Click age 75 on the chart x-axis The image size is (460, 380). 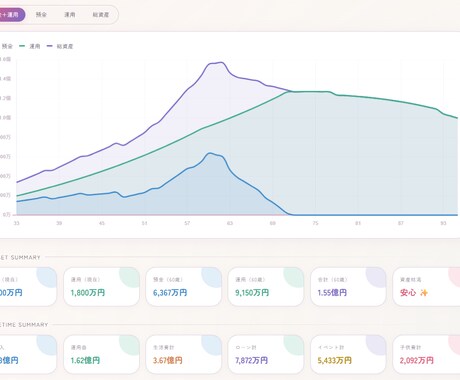[x=315, y=223]
